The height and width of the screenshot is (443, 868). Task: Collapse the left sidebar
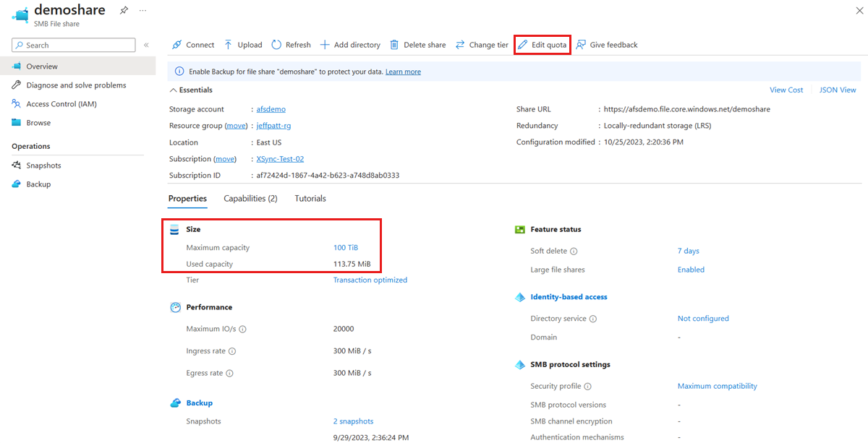point(146,45)
